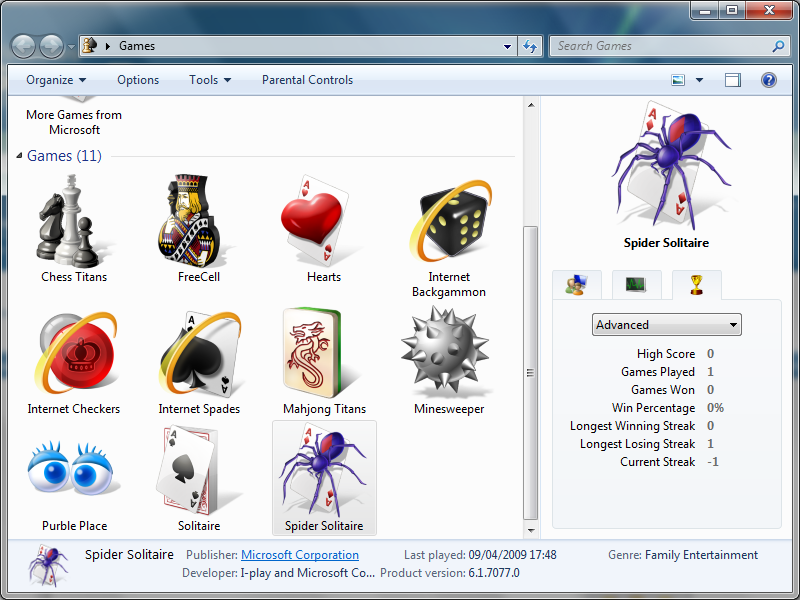Image resolution: width=800 pixels, height=600 pixels.
Task: Click the Spider Solitaire icon in the games list
Action: (x=322, y=470)
